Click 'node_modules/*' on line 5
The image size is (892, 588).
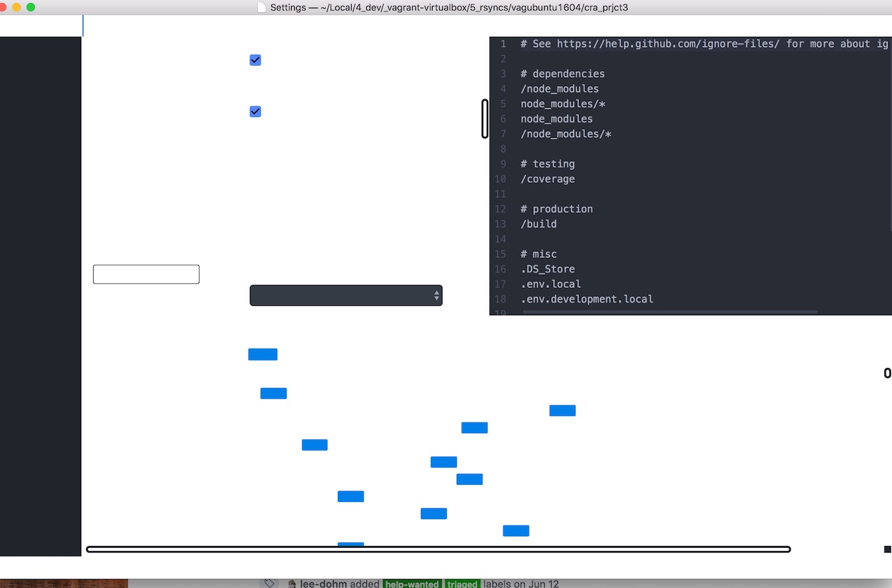tap(563, 104)
